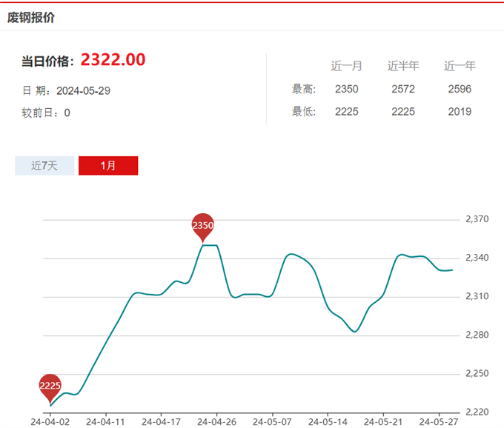The image size is (504, 428).
Task: Click the 当日价格 label
Action: point(47,61)
